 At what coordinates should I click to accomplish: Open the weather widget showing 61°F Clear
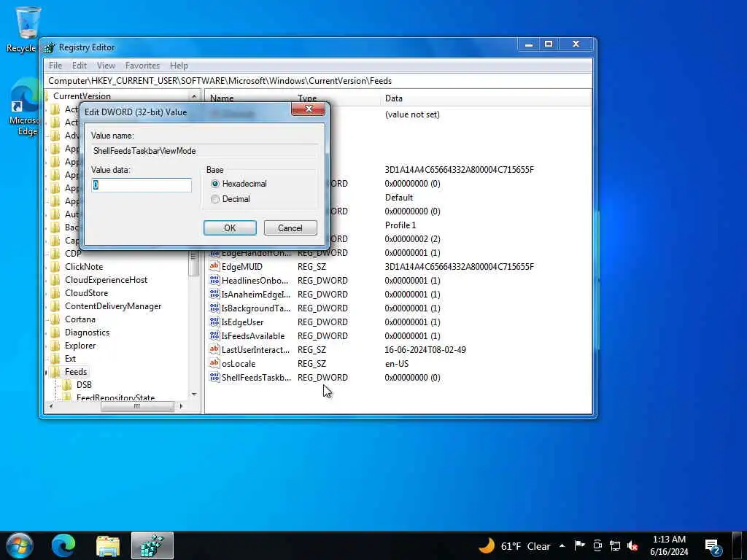(514, 546)
